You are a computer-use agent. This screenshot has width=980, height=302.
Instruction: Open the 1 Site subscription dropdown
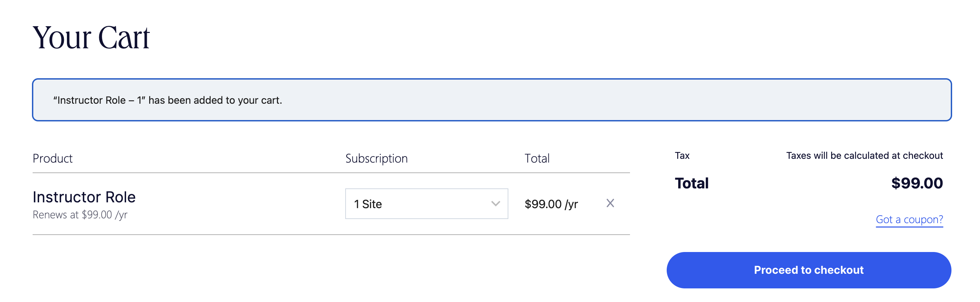(426, 204)
